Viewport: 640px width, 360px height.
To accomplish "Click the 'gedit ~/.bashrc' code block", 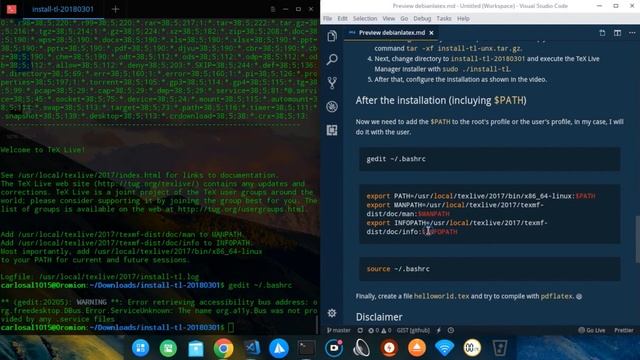I will 489,159.
